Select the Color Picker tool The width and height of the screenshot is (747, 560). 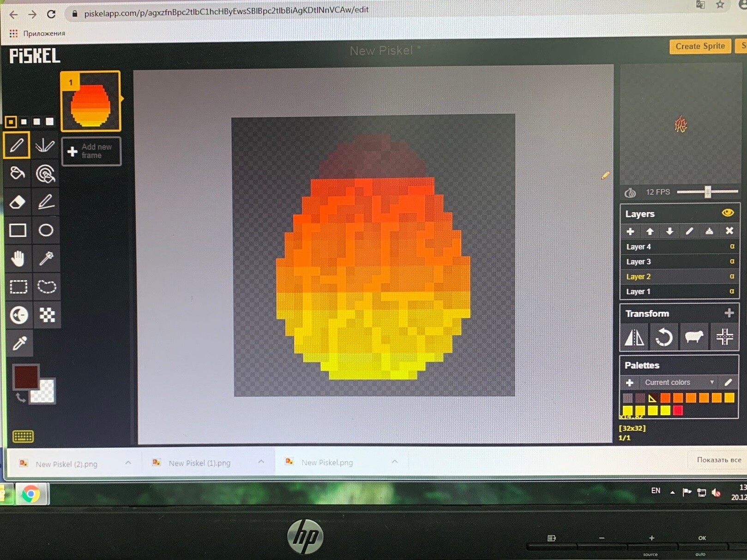tap(19, 343)
